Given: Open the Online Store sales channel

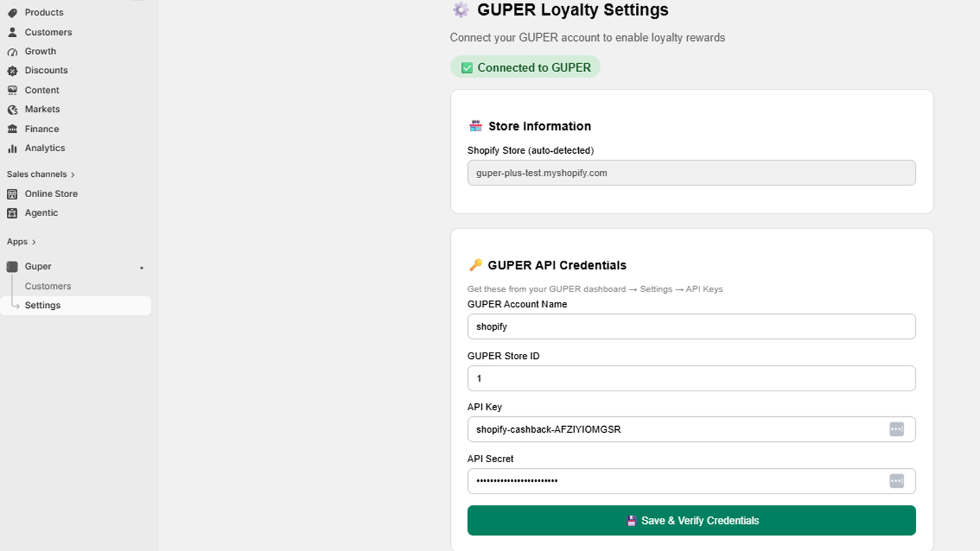Looking at the screenshot, I should pyautogui.click(x=51, y=194).
